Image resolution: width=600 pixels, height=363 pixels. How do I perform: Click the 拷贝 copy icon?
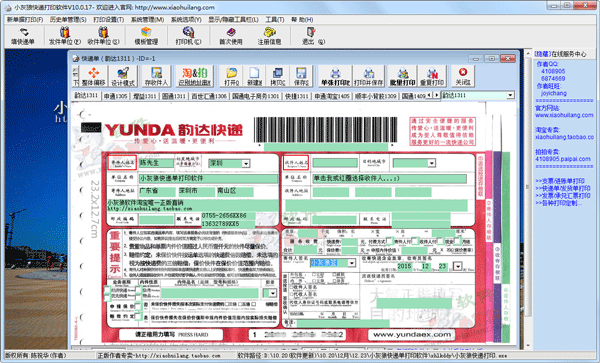[277, 76]
